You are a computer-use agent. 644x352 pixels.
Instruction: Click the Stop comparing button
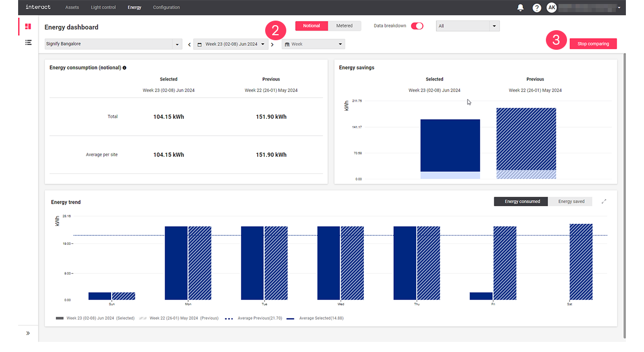coord(593,43)
